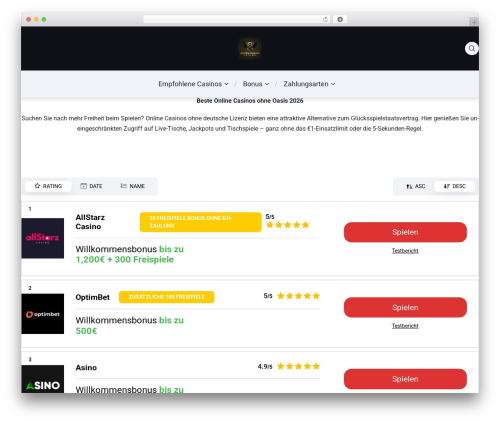Expand the Bonus dropdown menu
The image size is (500, 423).
click(x=256, y=84)
